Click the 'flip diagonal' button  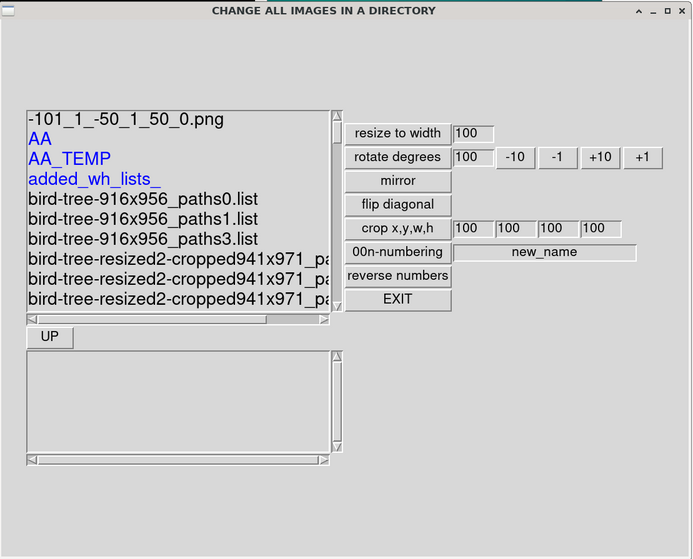click(x=398, y=205)
